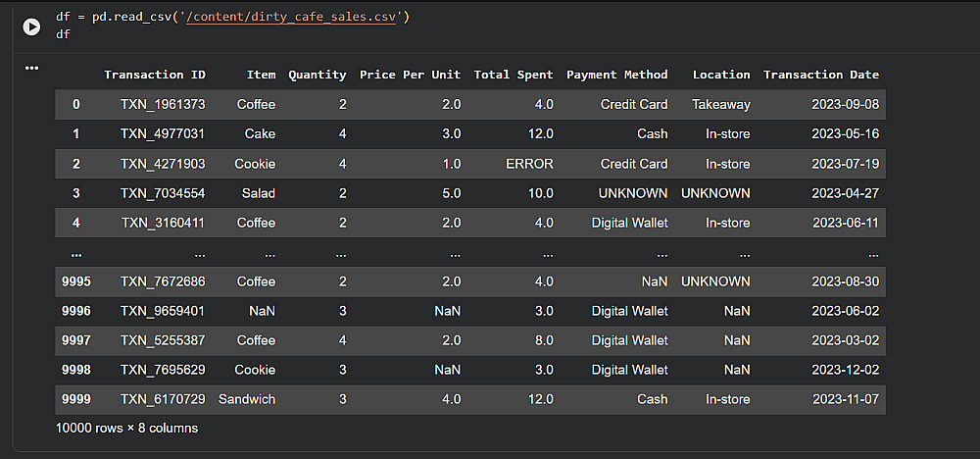
Task: Click the Item column header
Action: (x=260, y=75)
